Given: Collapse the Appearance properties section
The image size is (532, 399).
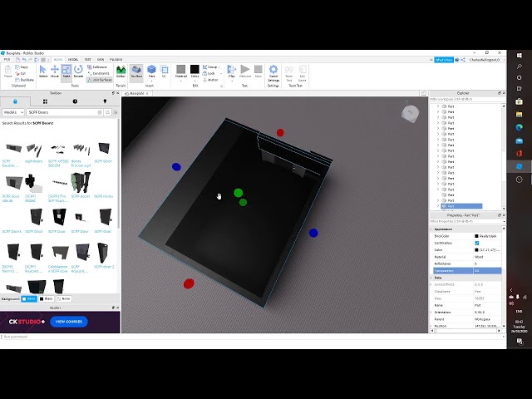Looking at the screenshot, I should tap(432, 229).
